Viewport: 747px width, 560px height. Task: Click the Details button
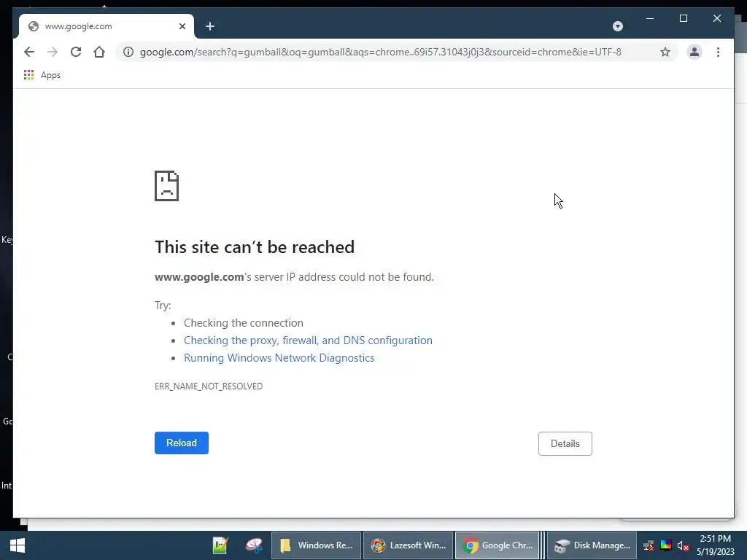565,443
